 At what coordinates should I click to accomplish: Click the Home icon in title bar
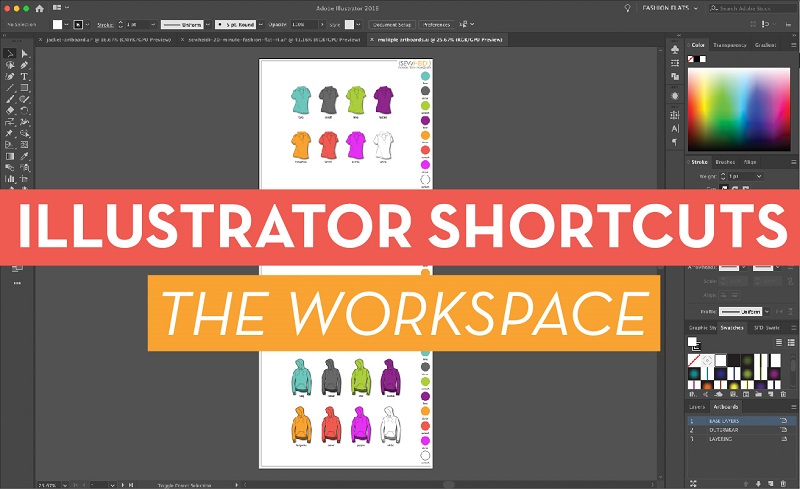point(39,8)
